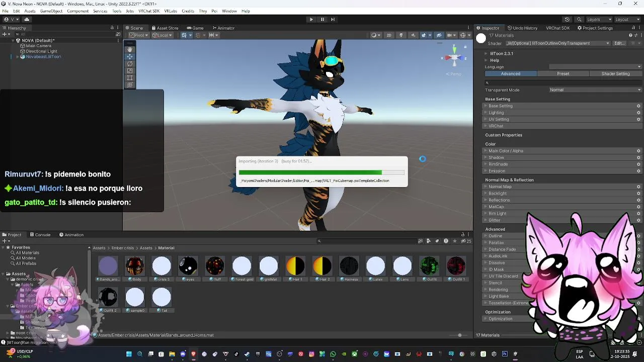Select the combined Transform tool
Viewport: 644px width, 362px height.
tap(130, 84)
